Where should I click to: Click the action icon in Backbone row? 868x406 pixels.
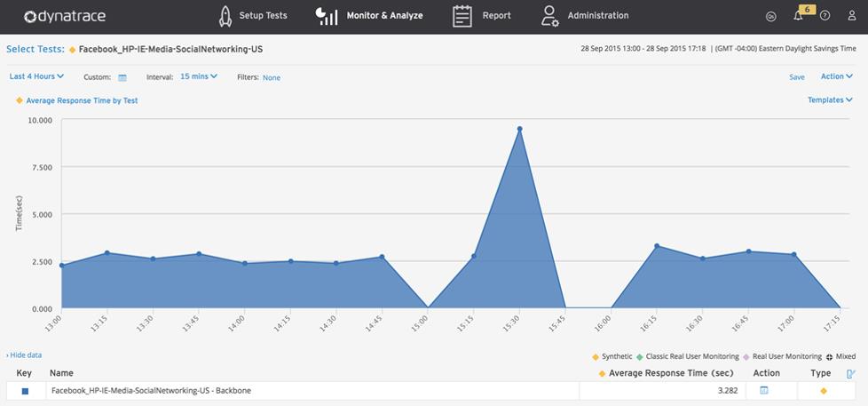click(764, 390)
